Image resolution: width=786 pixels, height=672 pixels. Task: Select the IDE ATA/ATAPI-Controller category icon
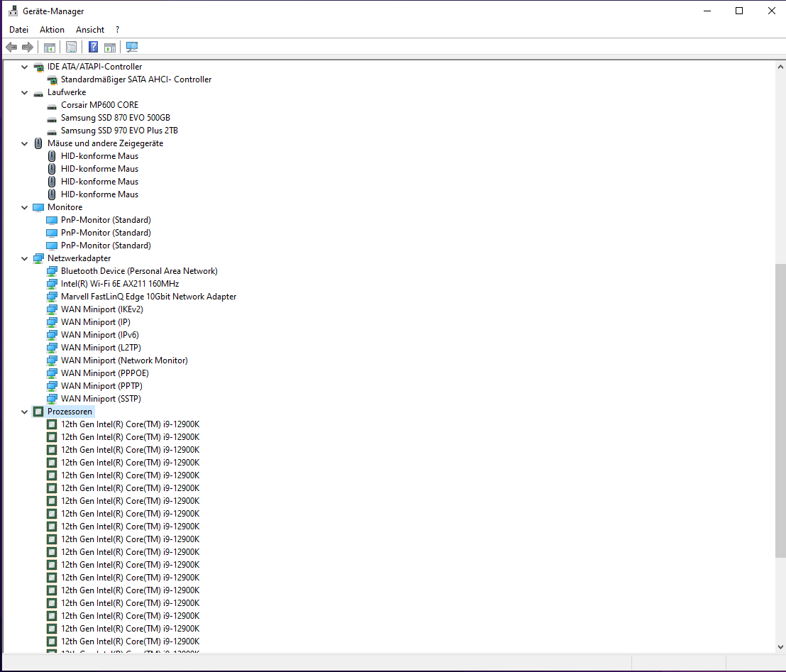[38, 67]
